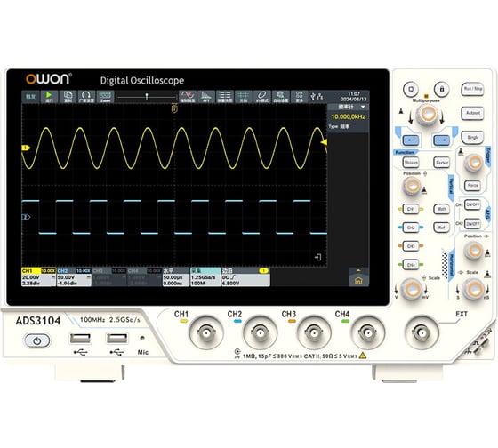Click the CH3 BNC input connector
Viewport: 498px width, 448px height.
[x=314, y=333]
